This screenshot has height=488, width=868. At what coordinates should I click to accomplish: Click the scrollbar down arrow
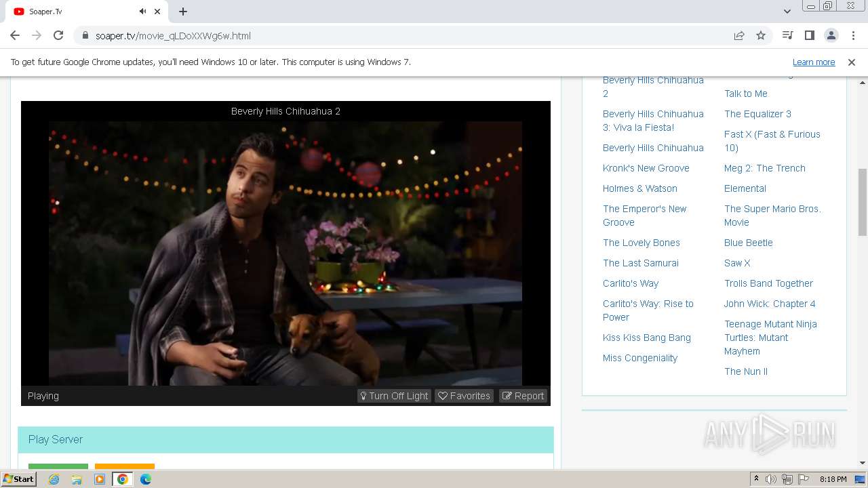[863, 463]
